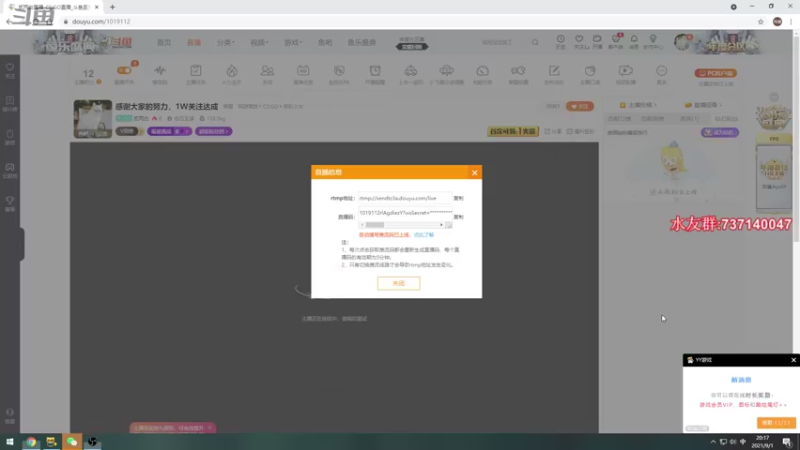The height and width of the screenshot is (450, 800).
Task: Click the alarm clock reminder icon
Action: click(375, 70)
